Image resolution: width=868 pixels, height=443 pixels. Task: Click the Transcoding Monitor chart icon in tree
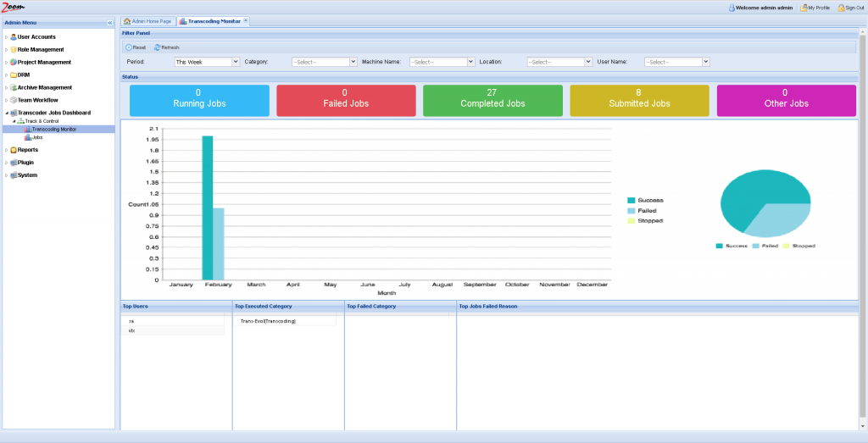point(28,130)
